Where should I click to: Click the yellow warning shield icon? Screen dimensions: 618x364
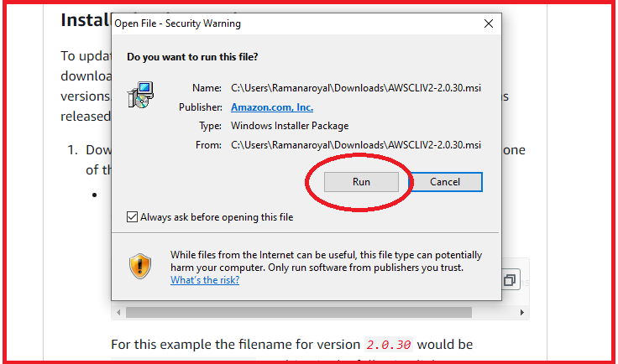tap(140, 267)
